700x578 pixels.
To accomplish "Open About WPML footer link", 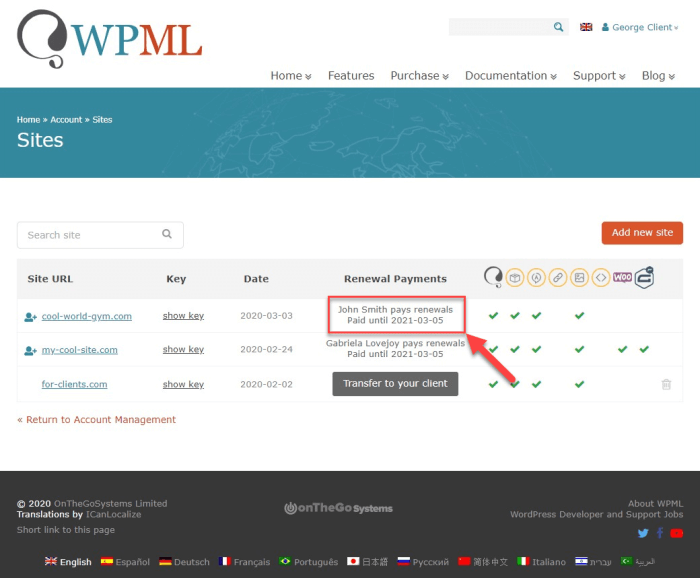I will (655, 503).
